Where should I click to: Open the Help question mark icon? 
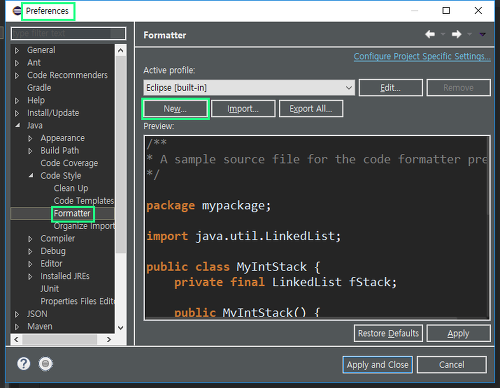pos(24,364)
